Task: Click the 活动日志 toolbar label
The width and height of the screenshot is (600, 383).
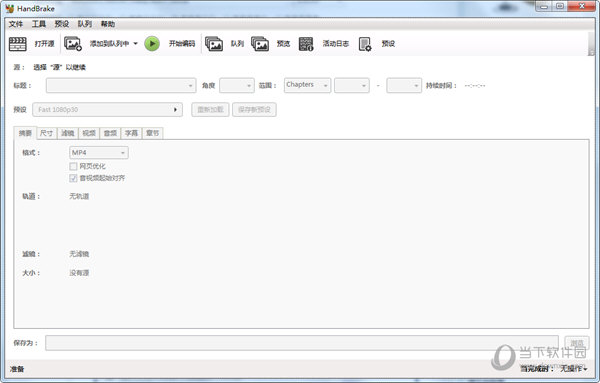Action: click(x=336, y=44)
